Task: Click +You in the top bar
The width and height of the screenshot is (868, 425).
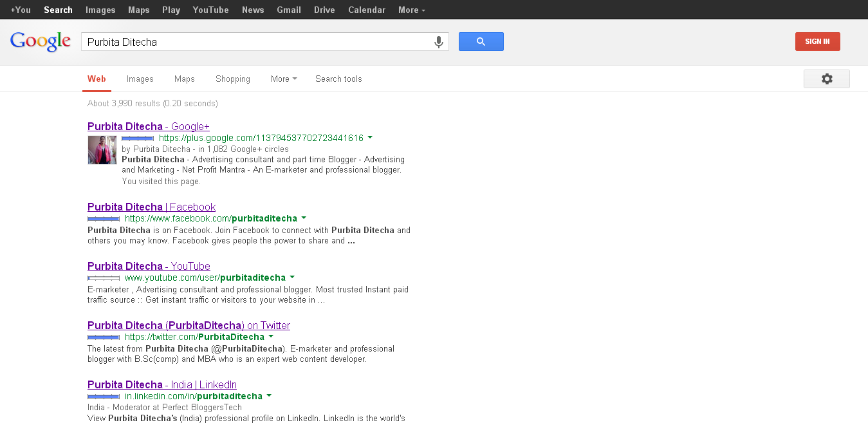Action: tap(21, 10)
